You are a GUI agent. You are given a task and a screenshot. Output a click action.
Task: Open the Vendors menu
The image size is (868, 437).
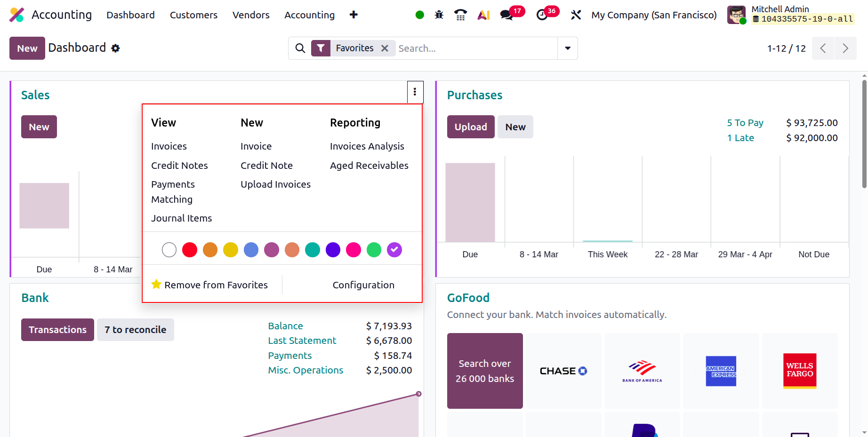251,15
